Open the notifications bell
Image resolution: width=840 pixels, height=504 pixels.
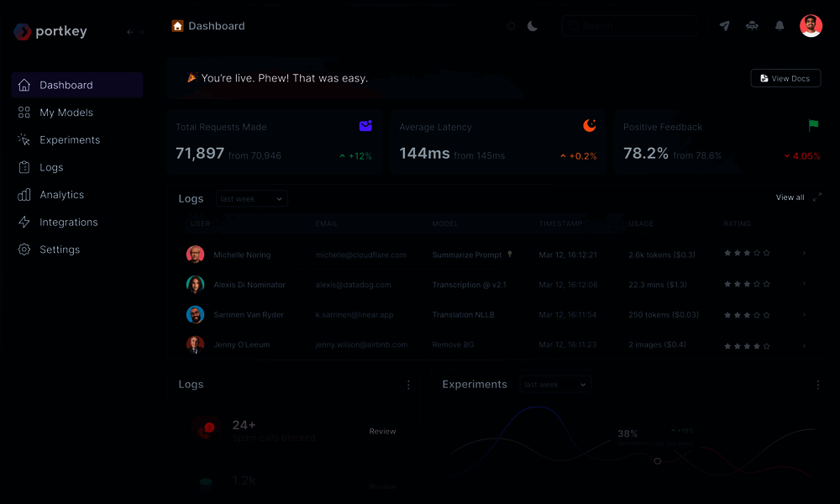point(780,26)
